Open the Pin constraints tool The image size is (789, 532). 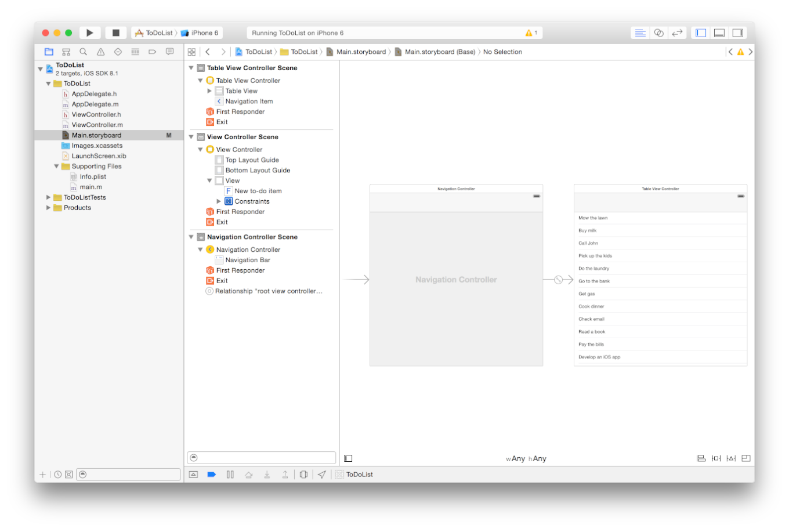[716, 458]
